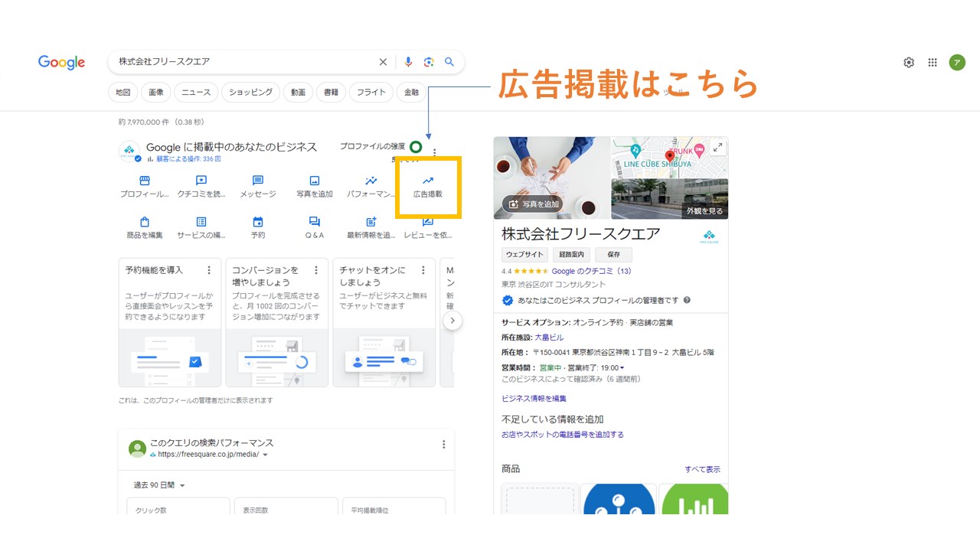Open the クチコミを読む star icon
The width and height of the screenshot is (980, 551).
tap(201, 181)
